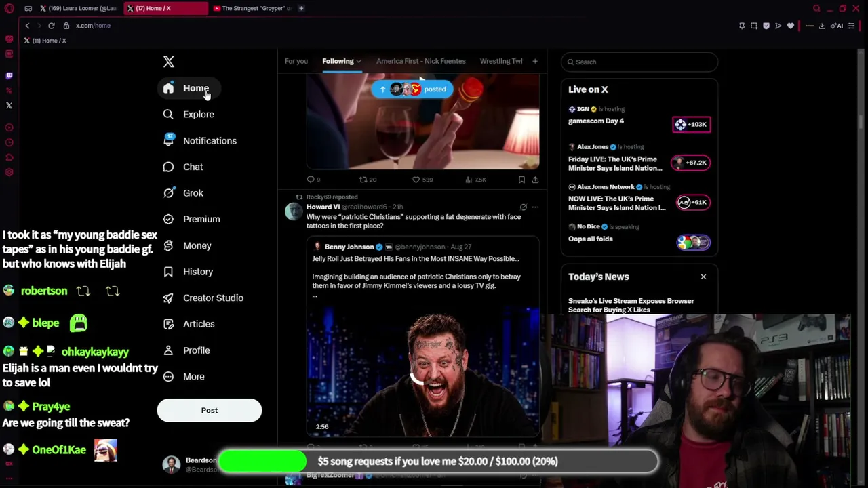This screenshot has width=868, height=488.
Task: Click Howard VI display name
Action: (323, 207)
